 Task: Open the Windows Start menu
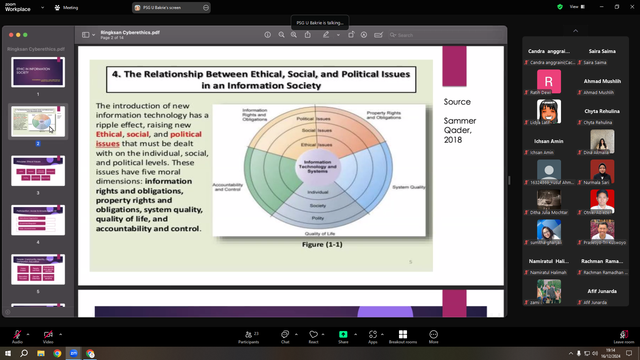click(x=8, y=353)
